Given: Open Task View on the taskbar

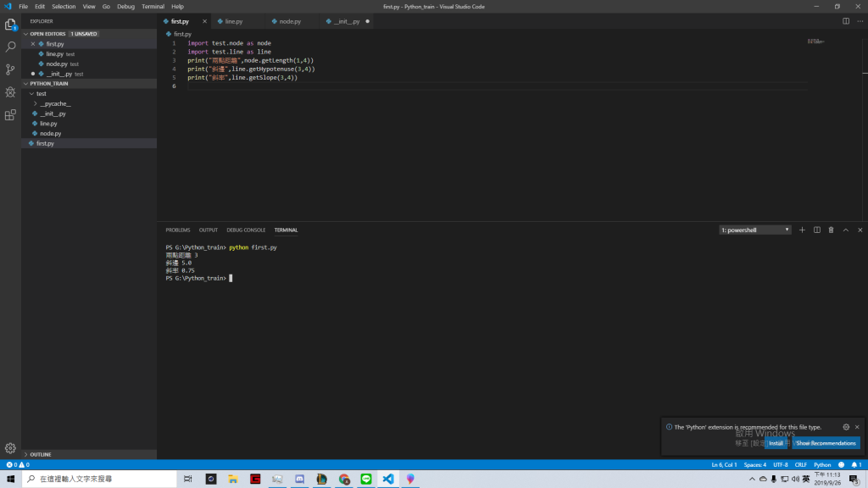Looking at the screenshot, I should tap(188, 480).
